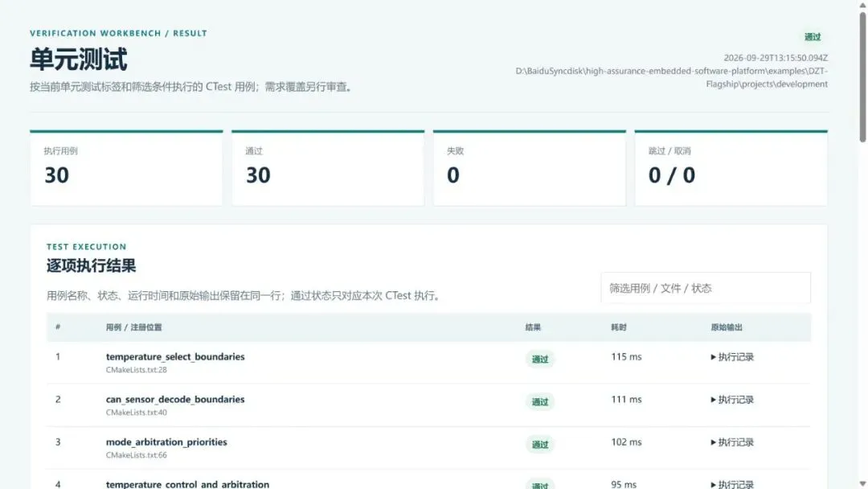
Task: Click the 通过 badge in row 1
Action: 540,360
